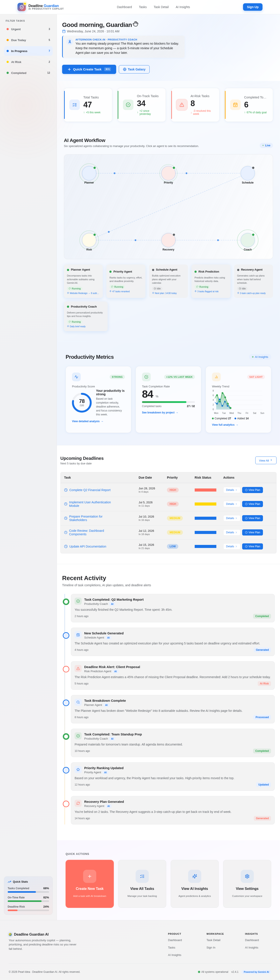
Task: Click the Total Tasks checklist icon
Action: point(75,105)
